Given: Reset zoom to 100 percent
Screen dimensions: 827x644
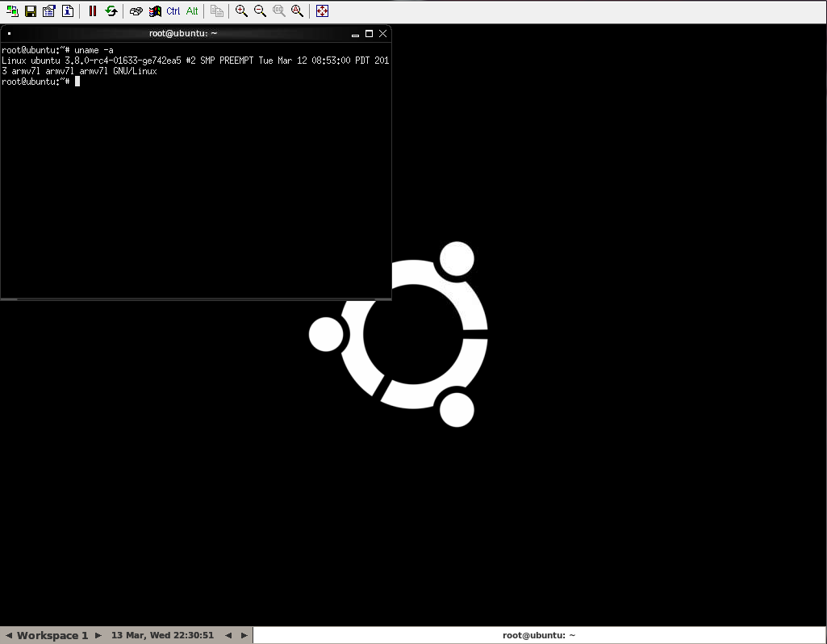Looking at the screenshot, I should [x=279, y=11].
